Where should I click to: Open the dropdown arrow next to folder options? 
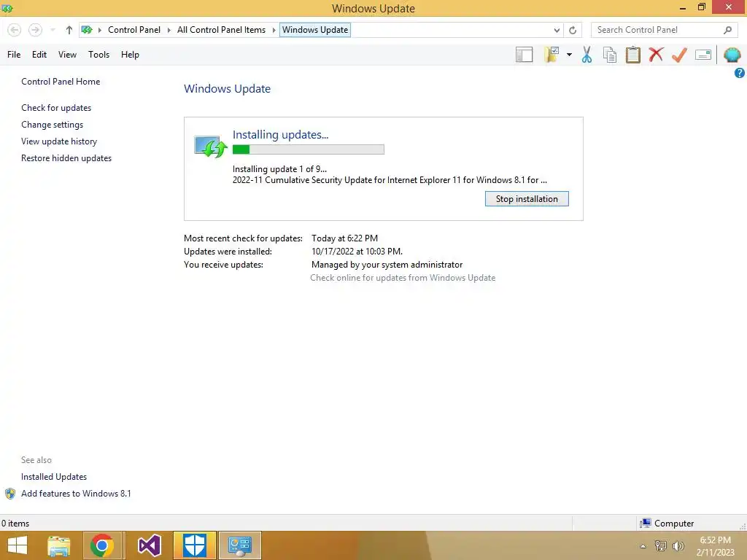569,55
